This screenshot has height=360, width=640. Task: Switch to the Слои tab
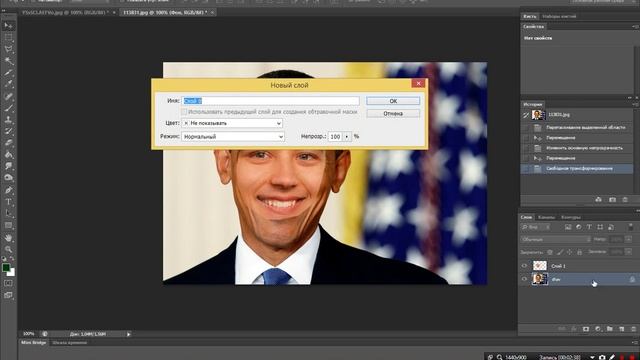527,217
